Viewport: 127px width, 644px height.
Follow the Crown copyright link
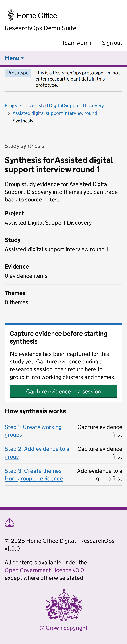coord(63,628)
